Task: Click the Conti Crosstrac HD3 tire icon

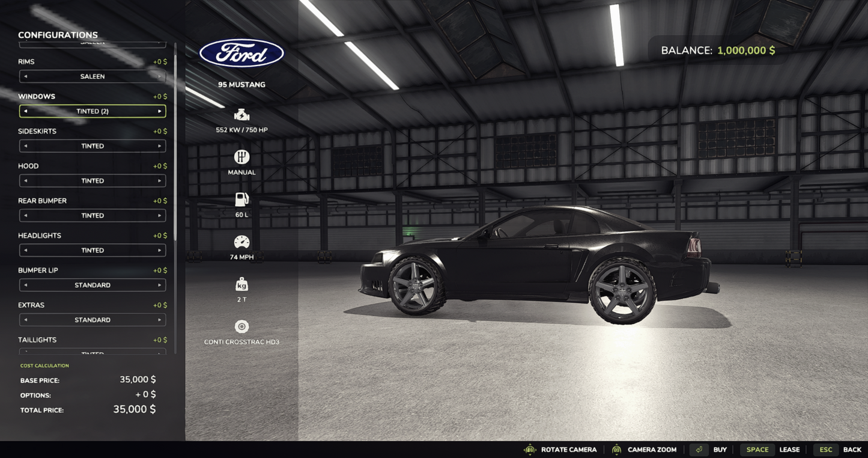Action: tap(241, 326)
